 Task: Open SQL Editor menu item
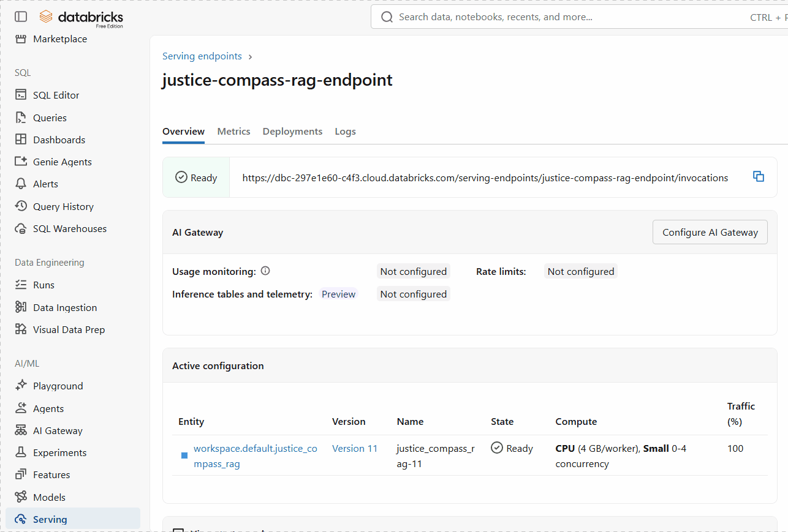pyautogui.click(x=56, y=96)
